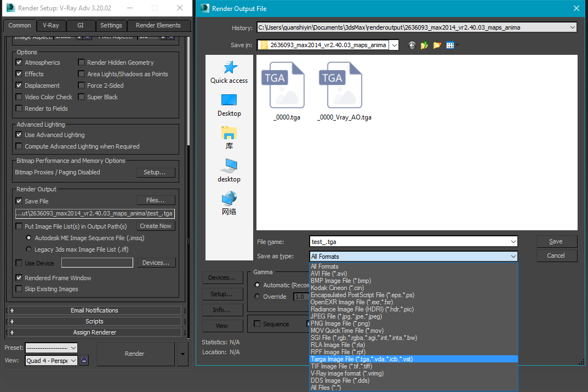Toggle Use Advanced Lighting checkbox
Screen dimensions: 588x392
click(x=19, y=135)
